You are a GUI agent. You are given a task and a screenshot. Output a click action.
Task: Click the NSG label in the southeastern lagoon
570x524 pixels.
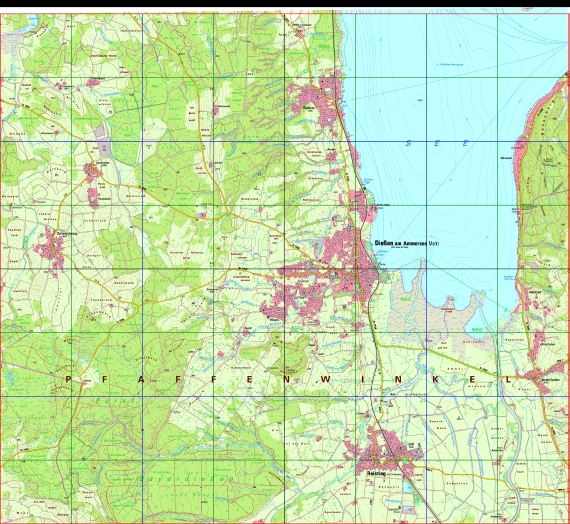point(477,329)
